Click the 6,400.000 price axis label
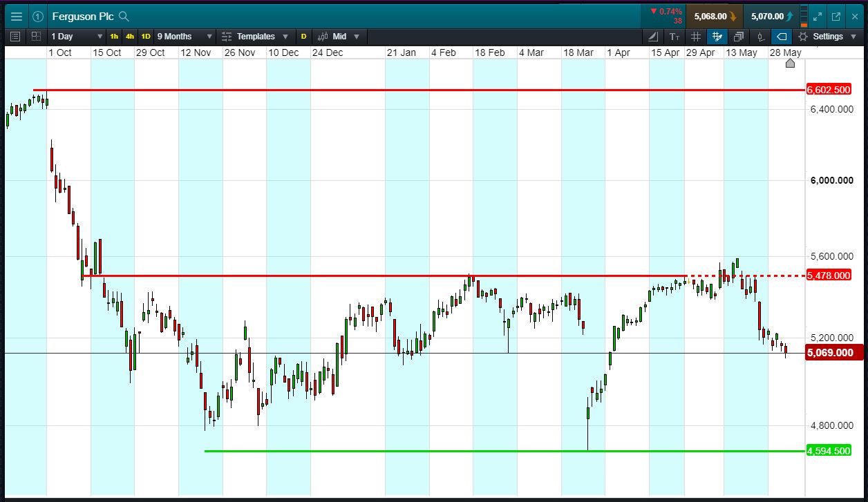The image size is (868, 502). [x=832, y=109]
